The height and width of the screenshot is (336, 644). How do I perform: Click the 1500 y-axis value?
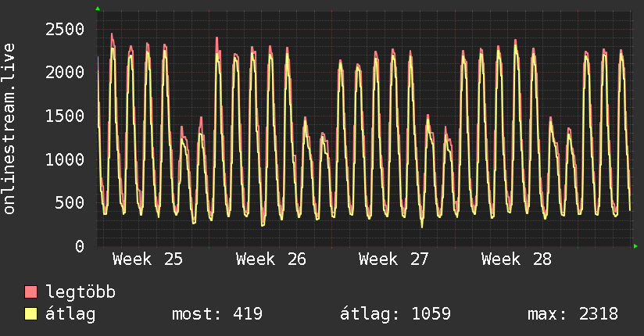65,116
